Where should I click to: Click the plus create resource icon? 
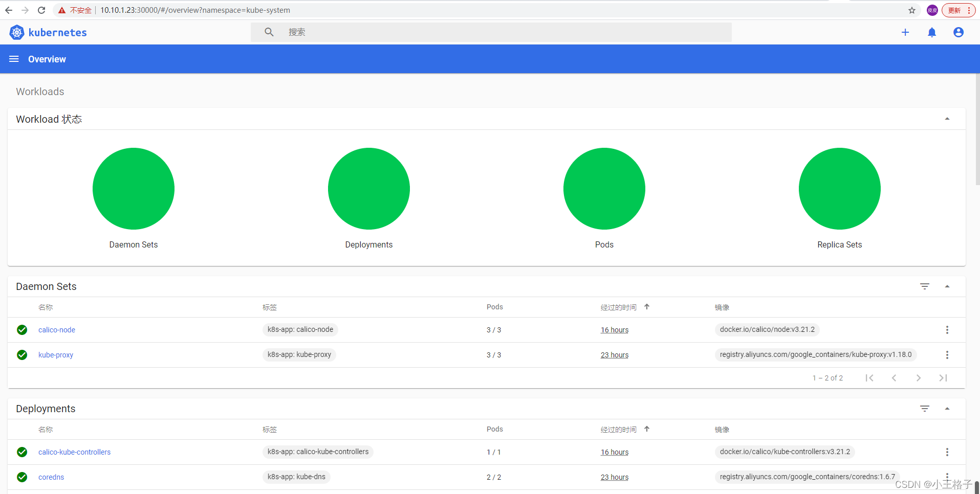(905, 32)
